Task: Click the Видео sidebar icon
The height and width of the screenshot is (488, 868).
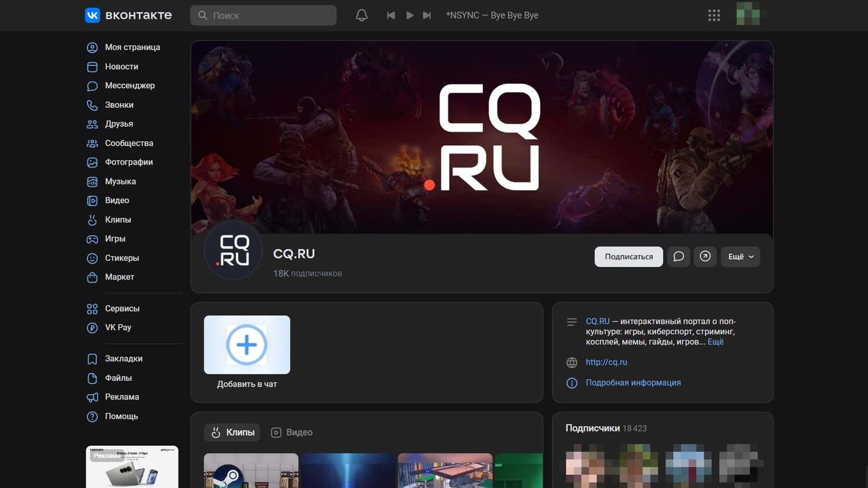Action: pos(92,201)
